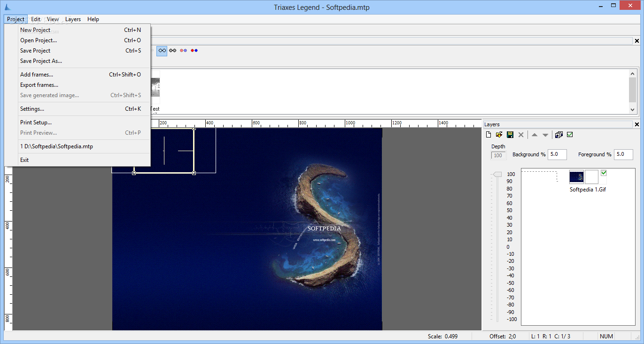Click the Depth value field showing 100

pos(498,155)
